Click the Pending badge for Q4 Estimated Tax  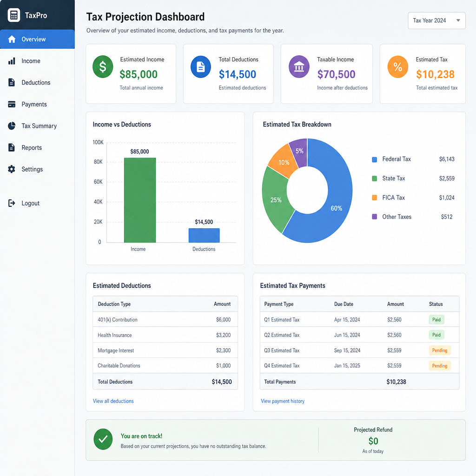(440, 366)
